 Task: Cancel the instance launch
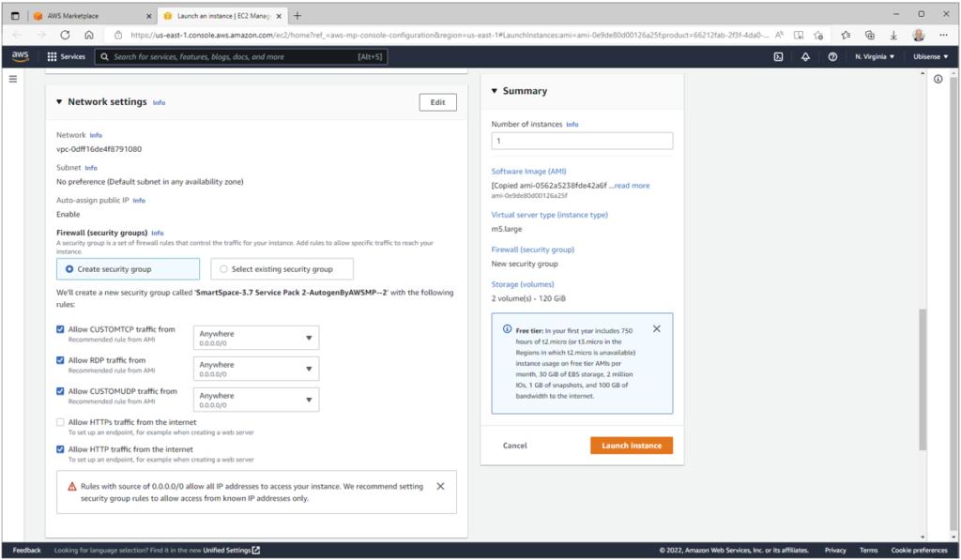515,446
